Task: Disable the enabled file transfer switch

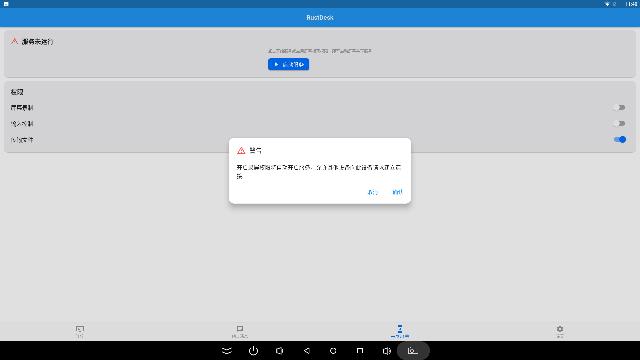Action: pyautogui.click(x=620, y=140)
